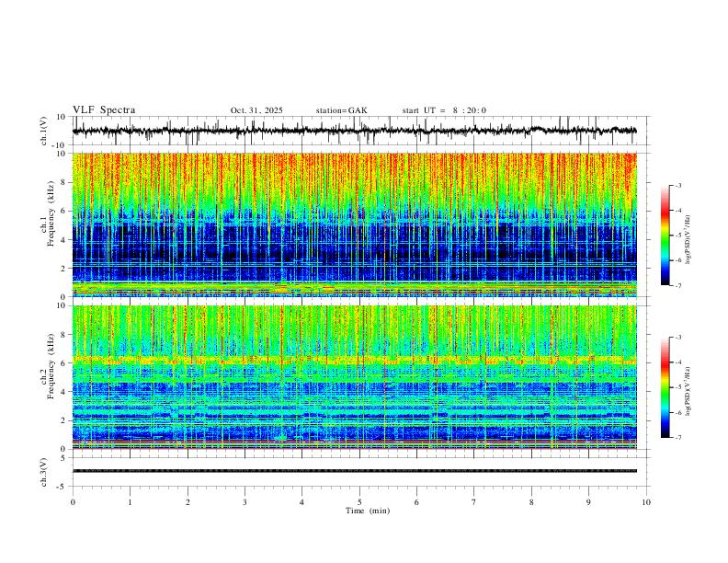Image resolution: width=728 pixels, height=563 pixels.
Task: Click the ch.1 colorbar log(PSD) label
Action: [x=688, y=239]
